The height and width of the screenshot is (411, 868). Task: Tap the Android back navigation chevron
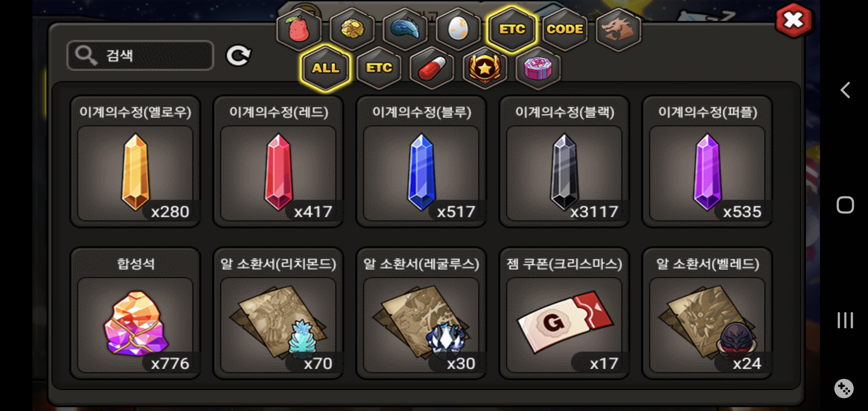[x=845, y=90]
